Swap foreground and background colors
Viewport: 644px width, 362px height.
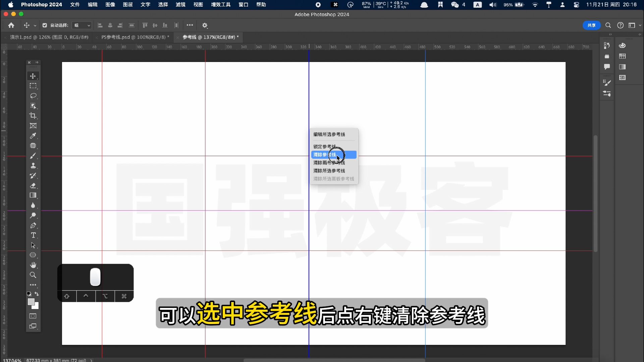point(37,294)
